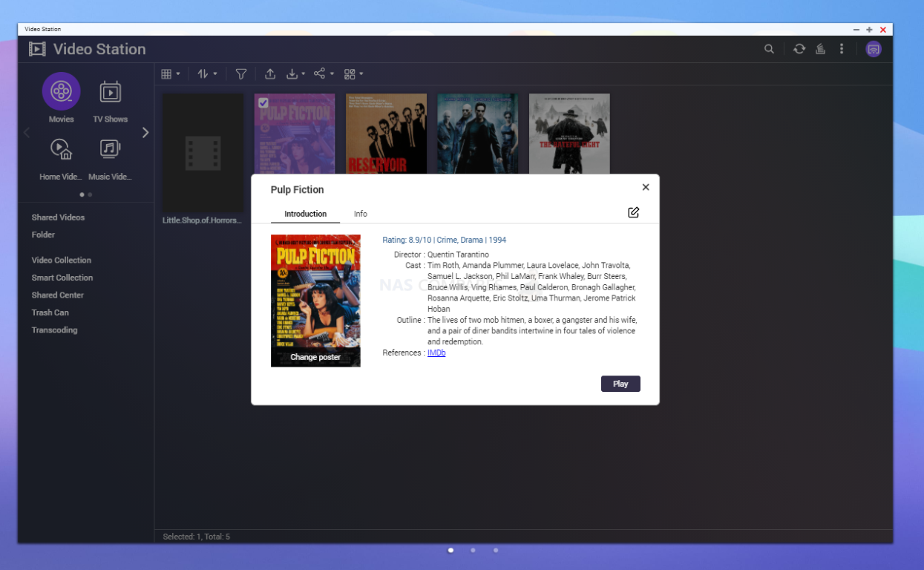Open Trash Can in sidebar
The image size is (924, 570).
[50, 312]
